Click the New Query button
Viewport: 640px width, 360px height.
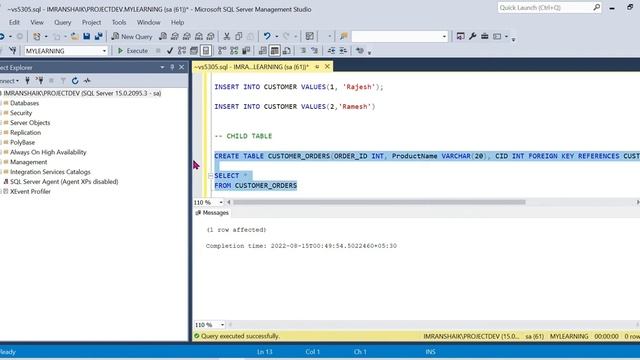(x=132, y=36)
